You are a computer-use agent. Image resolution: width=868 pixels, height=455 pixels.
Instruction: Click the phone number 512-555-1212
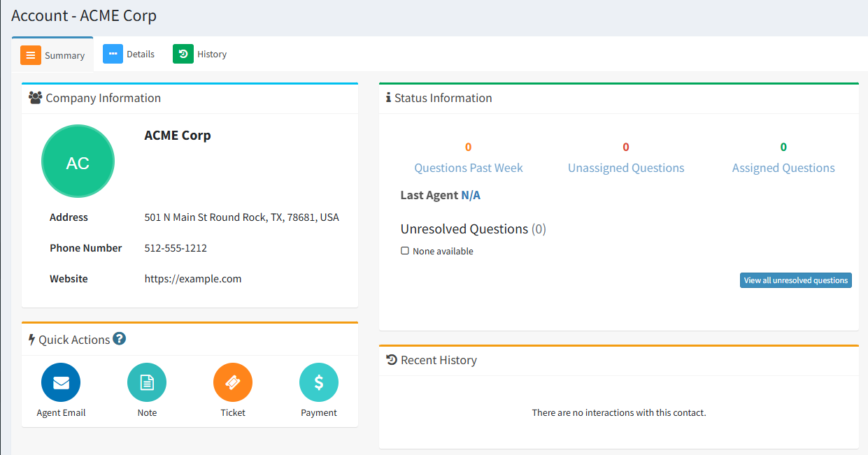click(x=176, y=248)
